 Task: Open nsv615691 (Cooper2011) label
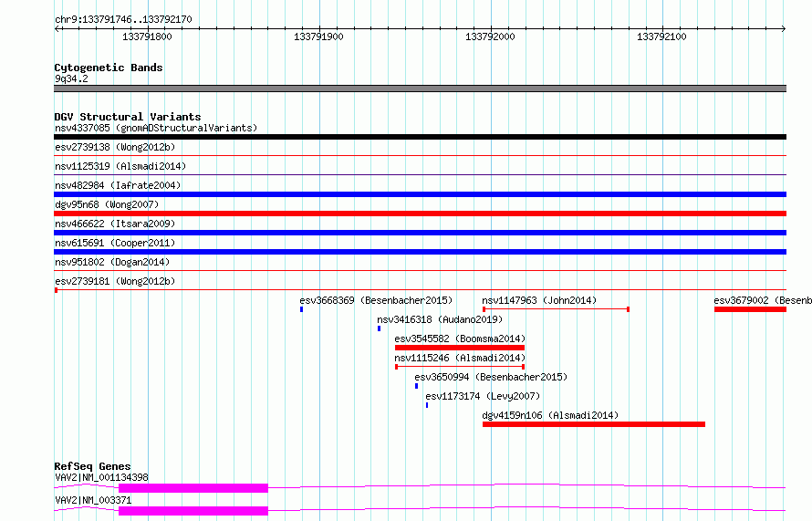coord(115,243)
